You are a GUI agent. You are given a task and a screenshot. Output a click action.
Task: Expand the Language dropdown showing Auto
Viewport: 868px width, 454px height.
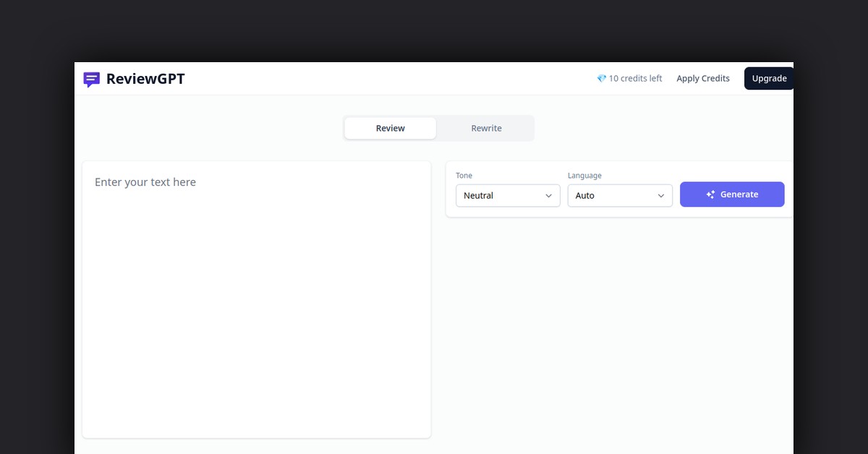point(619,196)
